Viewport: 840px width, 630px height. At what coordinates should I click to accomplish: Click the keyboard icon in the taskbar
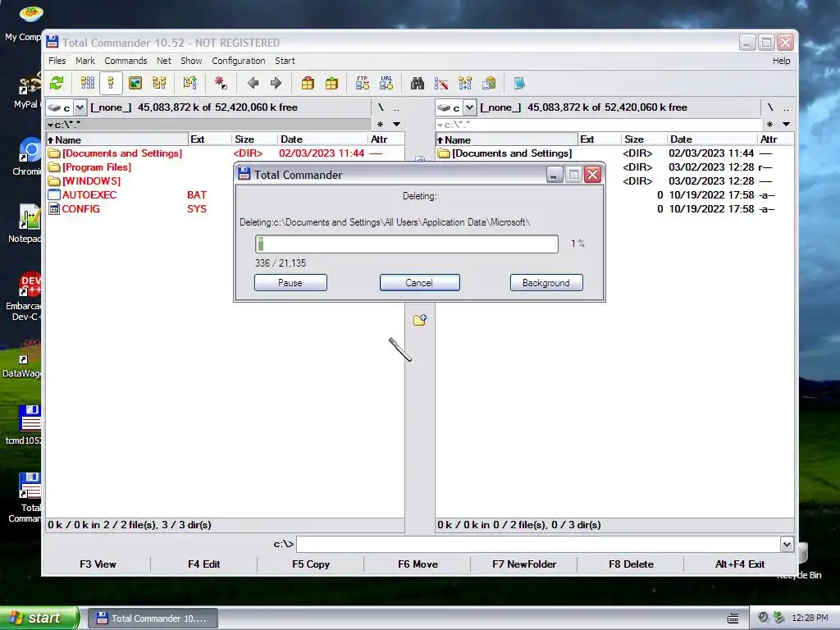point(733,619)
